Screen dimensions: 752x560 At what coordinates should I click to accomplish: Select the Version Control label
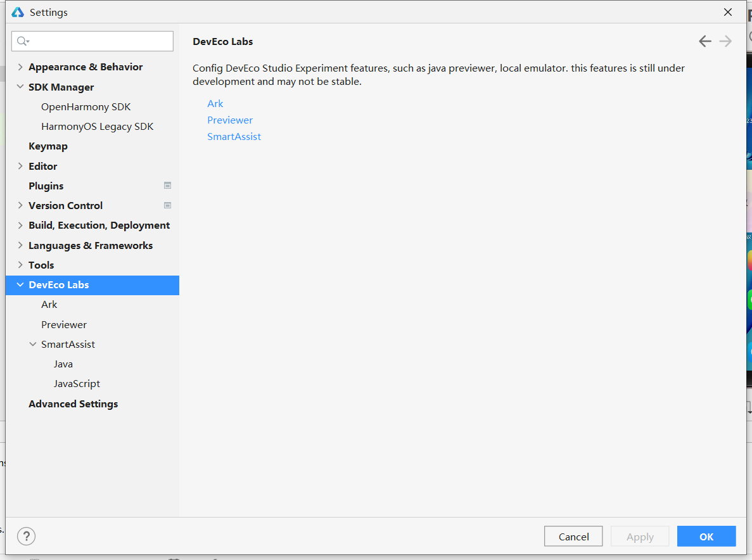66,206
